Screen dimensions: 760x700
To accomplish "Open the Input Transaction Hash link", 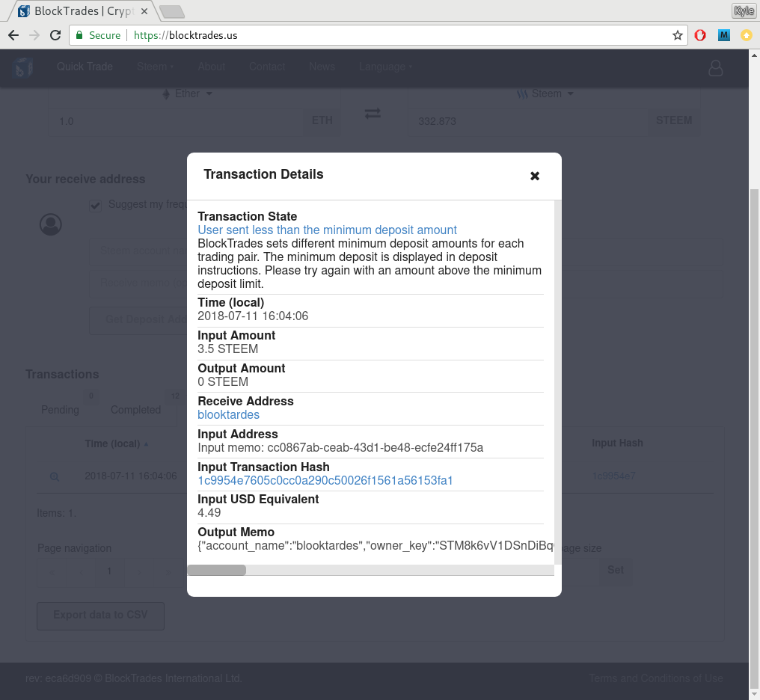I will 325,481.
